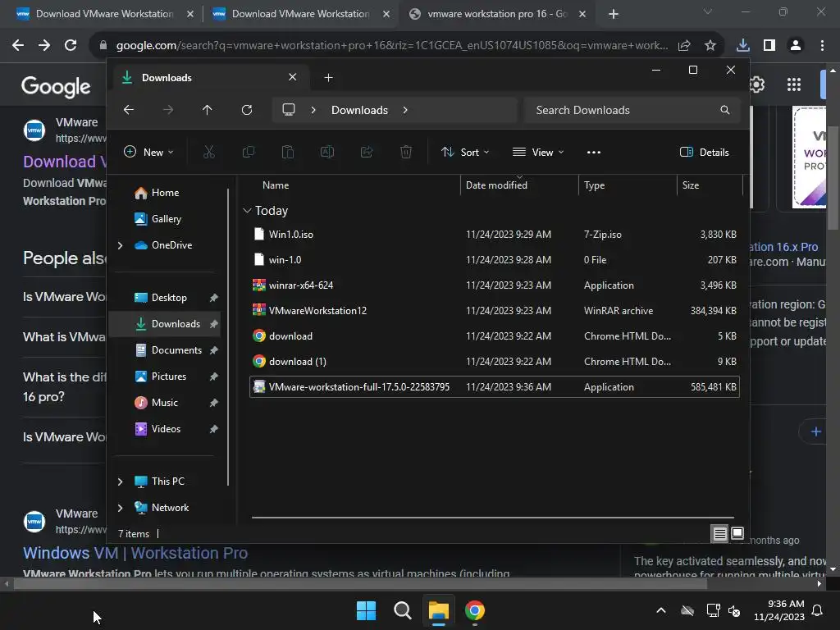Click the Copy icon in Explorer toolbar
This screenshot has width=840, height=630.
[248, 152]
